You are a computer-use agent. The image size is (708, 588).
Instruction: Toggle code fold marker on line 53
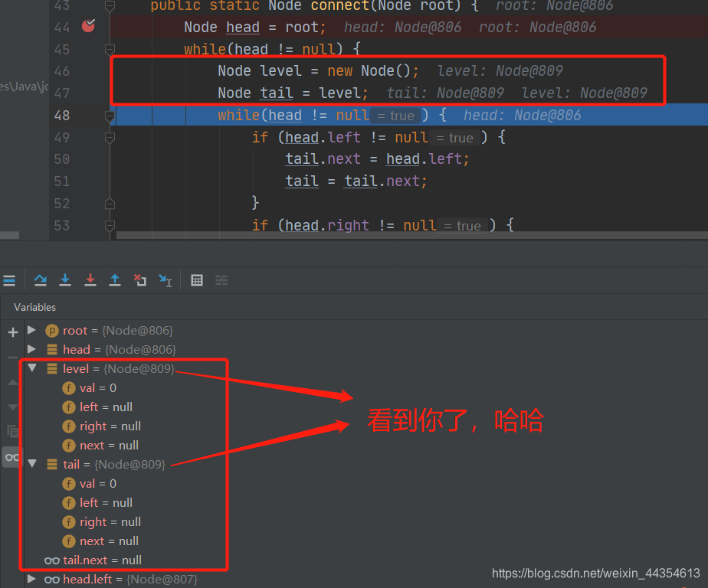click(x=110, y=225)
